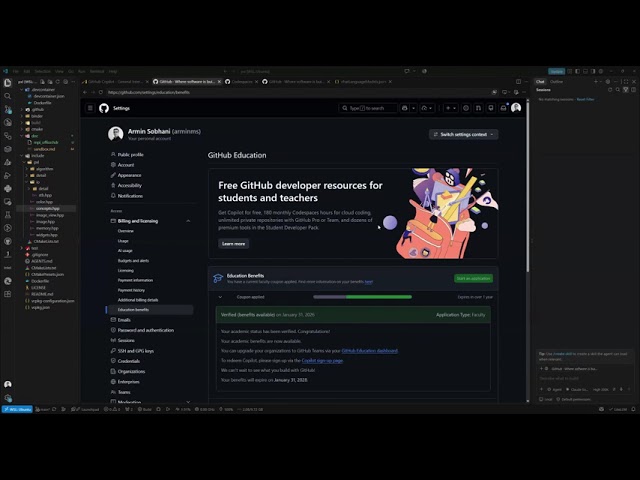
Task: Click the WSL: Ubuntu remote indicator
Action: tap(17, 409)
